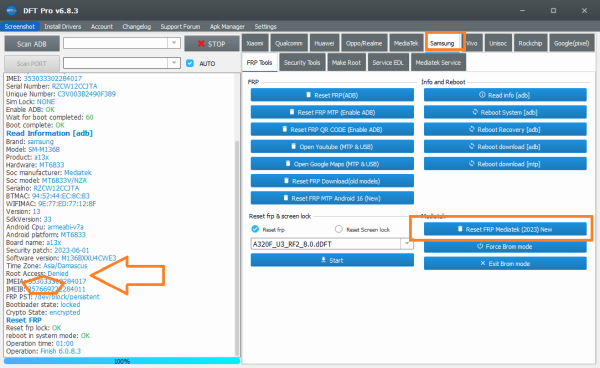Image resolution: width=600 pixels, height=368 pixels.
Task: Click the Scan ADB button
Action: (32, 44)
